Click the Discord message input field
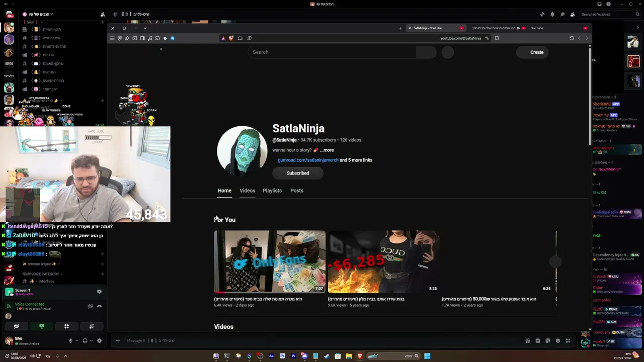The width and height of the screenshot is (644, 362). 322,341
